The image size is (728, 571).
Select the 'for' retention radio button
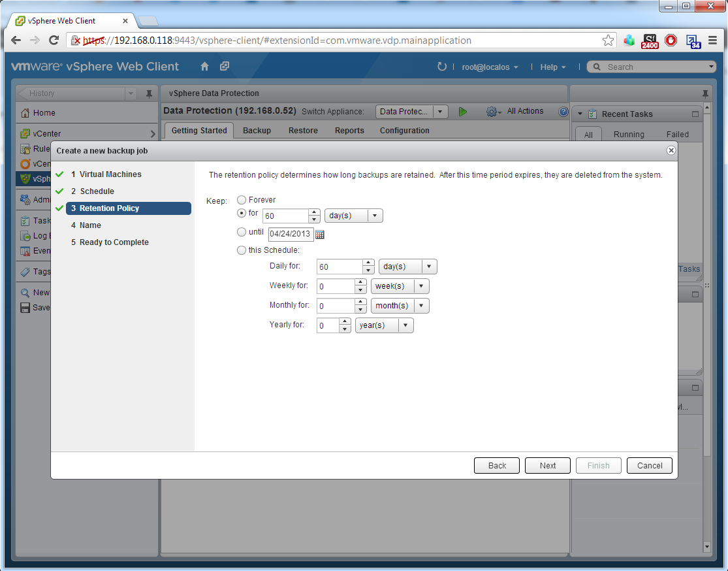coord(242,213)
